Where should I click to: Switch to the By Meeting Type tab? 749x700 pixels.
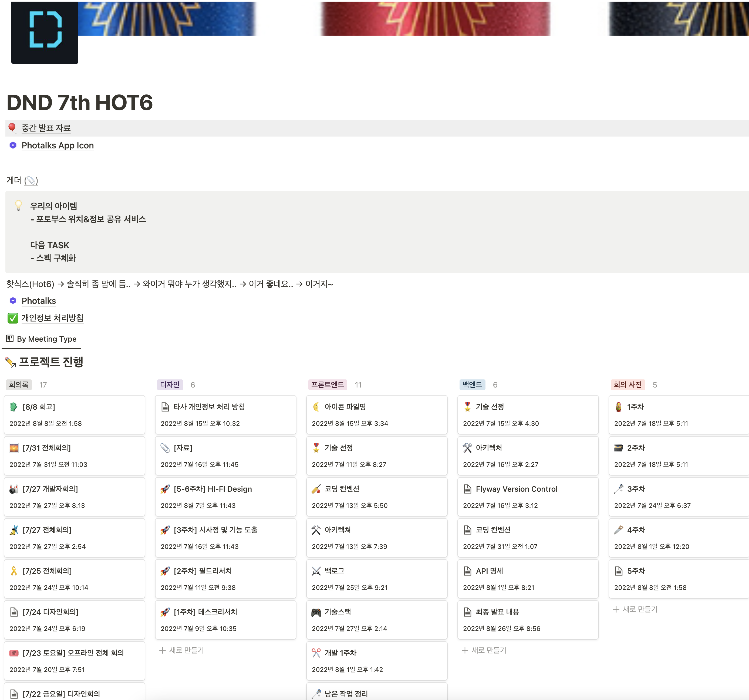pyautogui.click(x=46, y=339)
